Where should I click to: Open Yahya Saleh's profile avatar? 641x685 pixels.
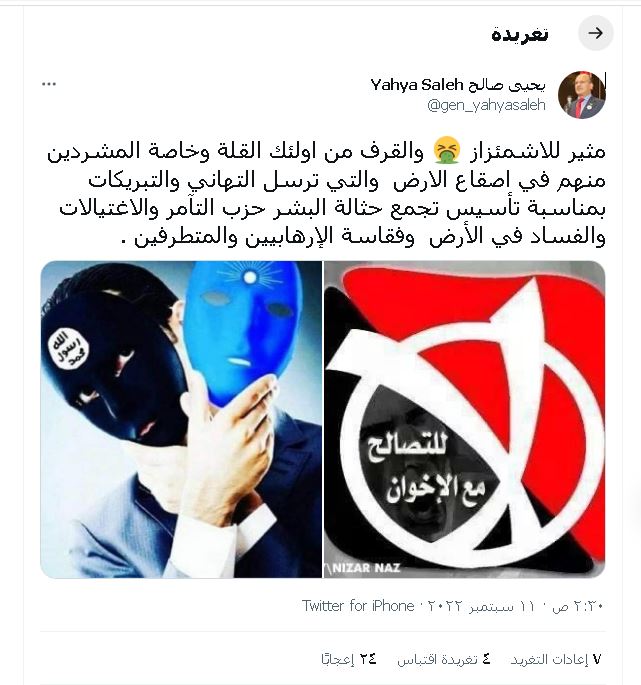coord(582,95)
